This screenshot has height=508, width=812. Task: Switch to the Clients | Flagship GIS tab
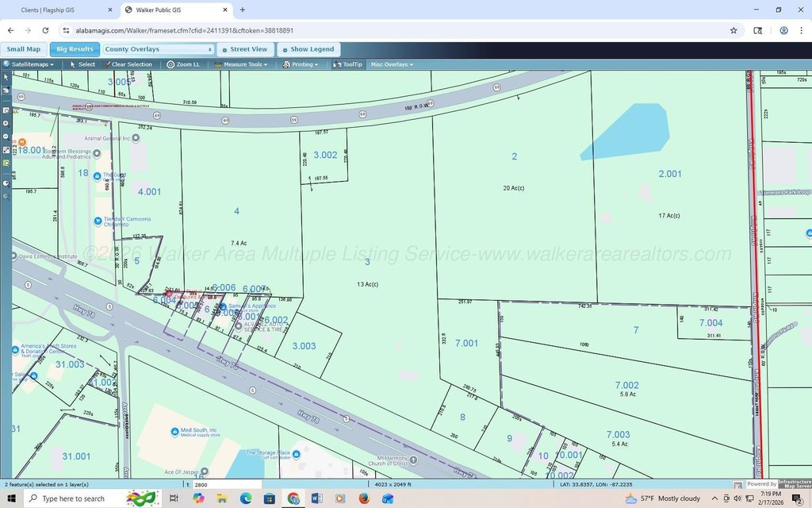point(60,10)
